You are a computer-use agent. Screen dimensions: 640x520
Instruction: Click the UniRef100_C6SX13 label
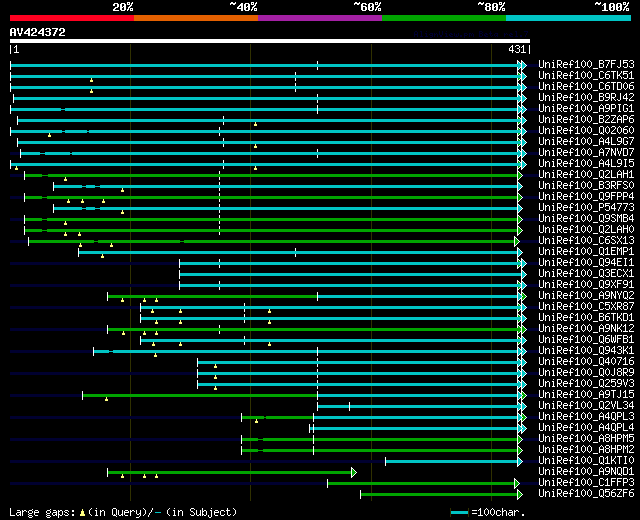[586, 241]
